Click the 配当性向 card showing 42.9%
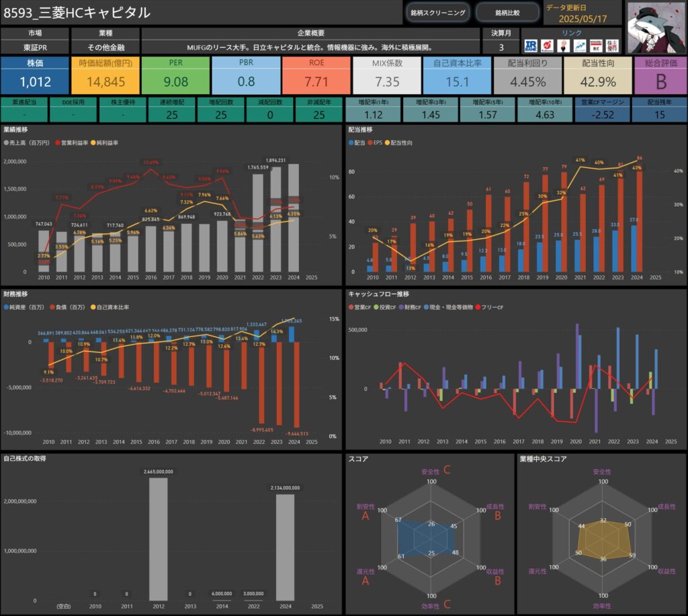The image size is (688, 616). tap(598, 75)
